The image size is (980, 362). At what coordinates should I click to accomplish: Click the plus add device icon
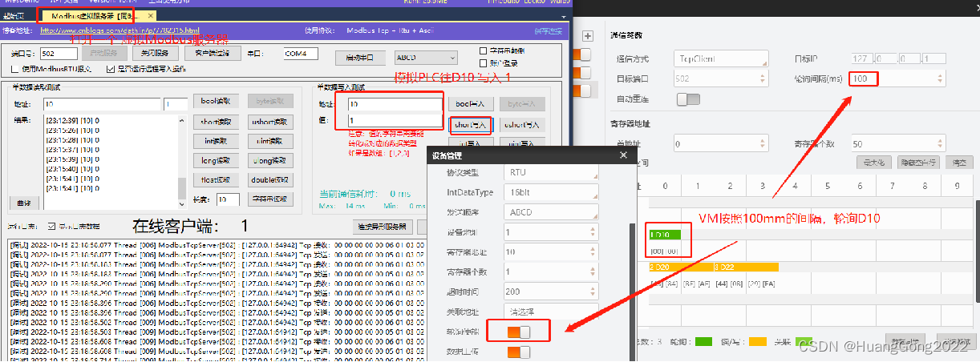coord(587,36)
